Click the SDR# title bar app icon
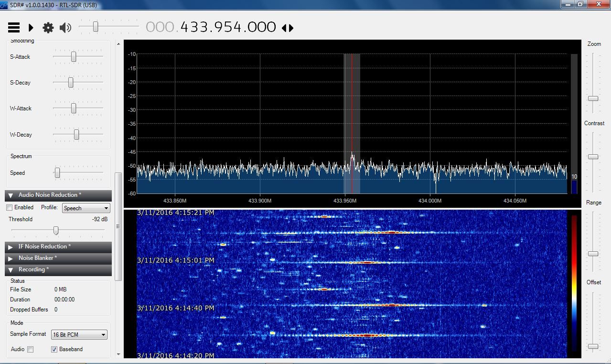 coord(4,4)
